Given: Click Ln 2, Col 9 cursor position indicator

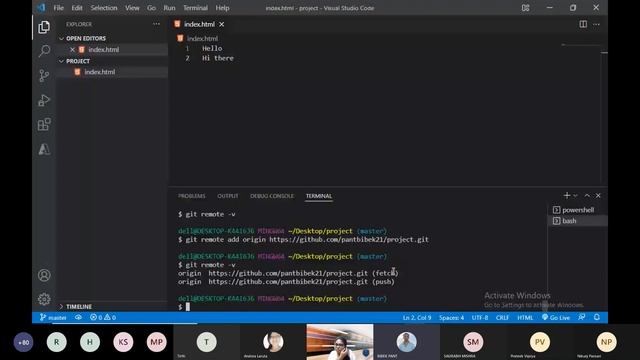Looking at the screenshot, I should coord(417,318).
